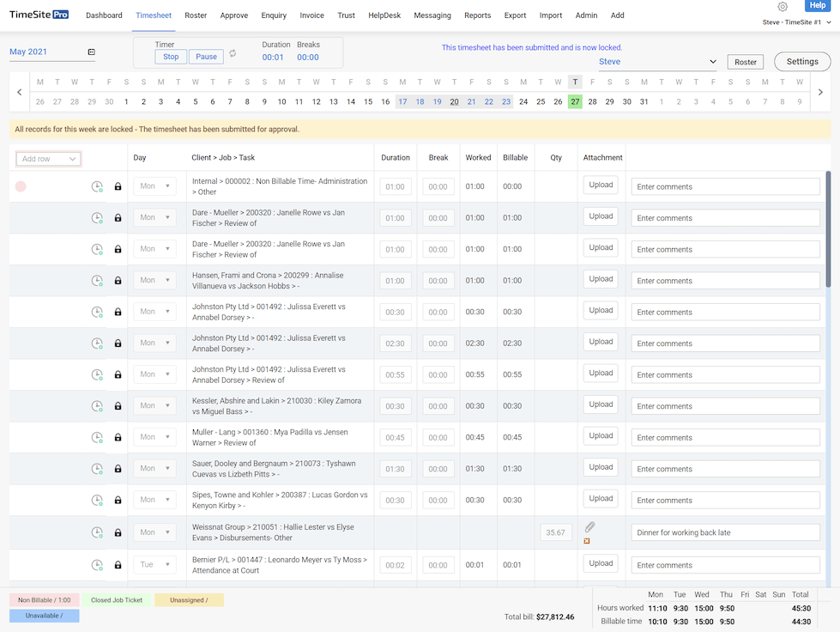Open the calendar picker beside May 2021
Viewport: 840px width, 632px height.
(x=92, y=52)
